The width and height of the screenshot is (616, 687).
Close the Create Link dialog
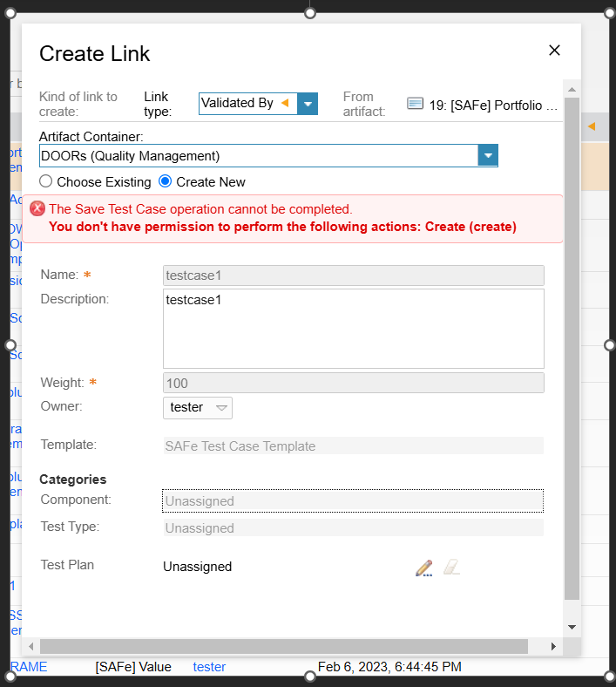pyautogui.click(x=554, y=51)
